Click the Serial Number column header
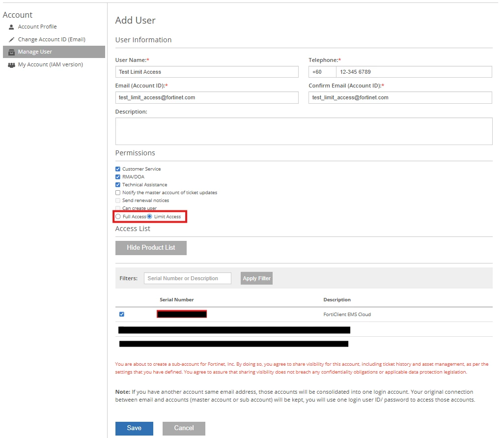The image size is (504, 438). point(177,300)
